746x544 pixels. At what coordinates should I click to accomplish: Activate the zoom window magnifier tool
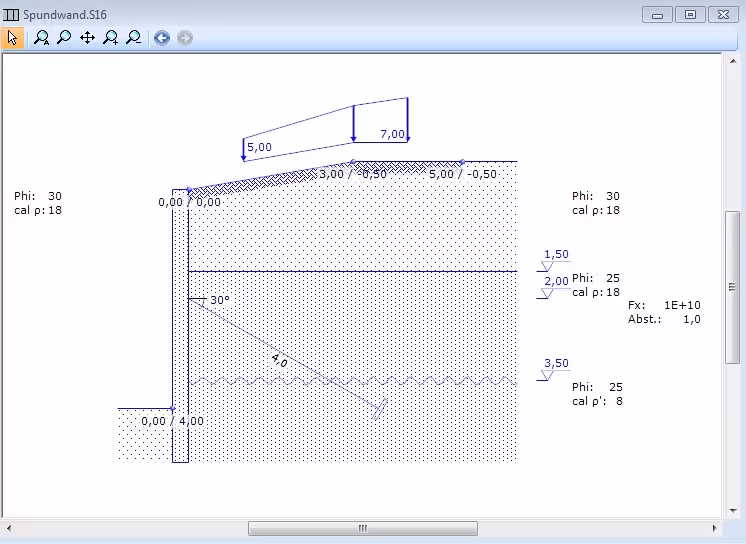click(x=64, y=38)
